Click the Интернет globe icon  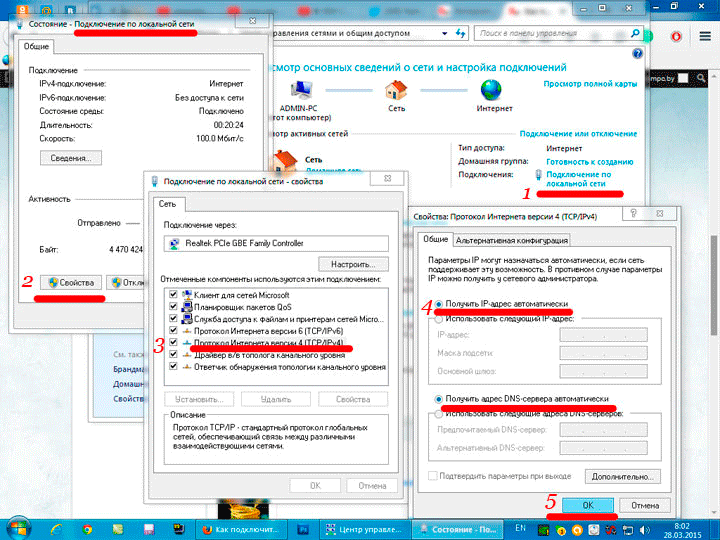[491, 90]
